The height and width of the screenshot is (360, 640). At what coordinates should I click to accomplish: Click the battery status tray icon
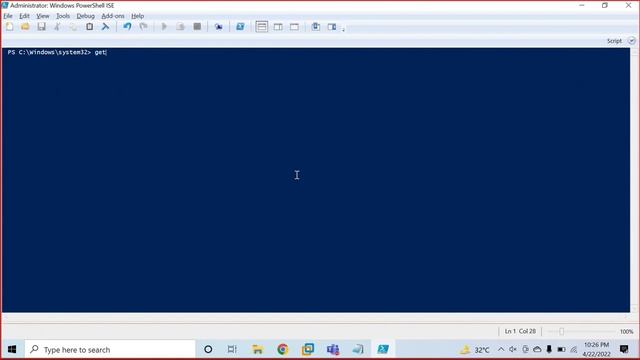coord(561,349)
